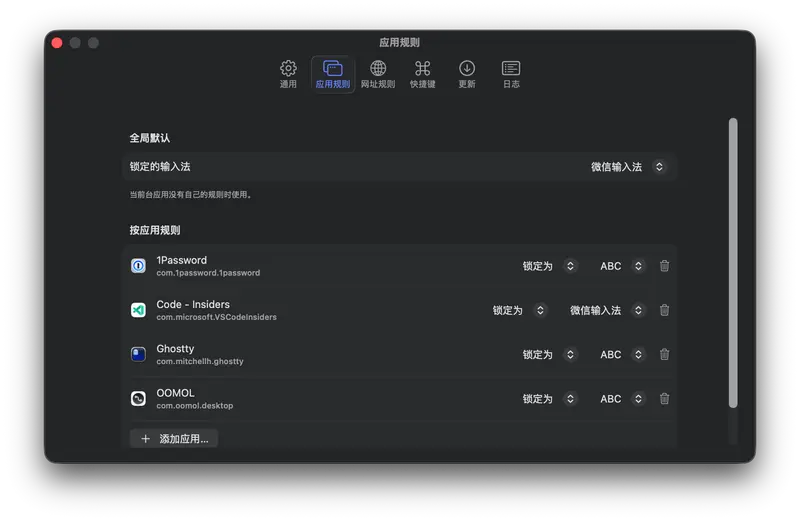Delete the 1Password rule with trash icon
The image size is (800, 522).
click(664, 266)
